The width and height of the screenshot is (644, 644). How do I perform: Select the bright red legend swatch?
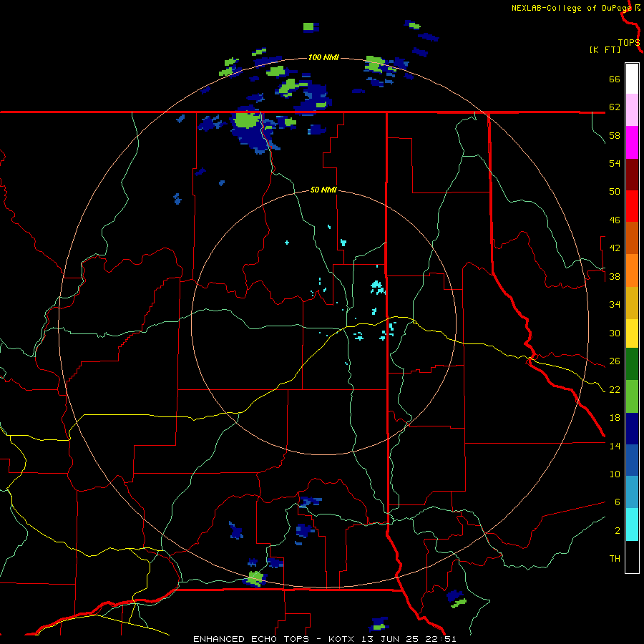(632, 206)
